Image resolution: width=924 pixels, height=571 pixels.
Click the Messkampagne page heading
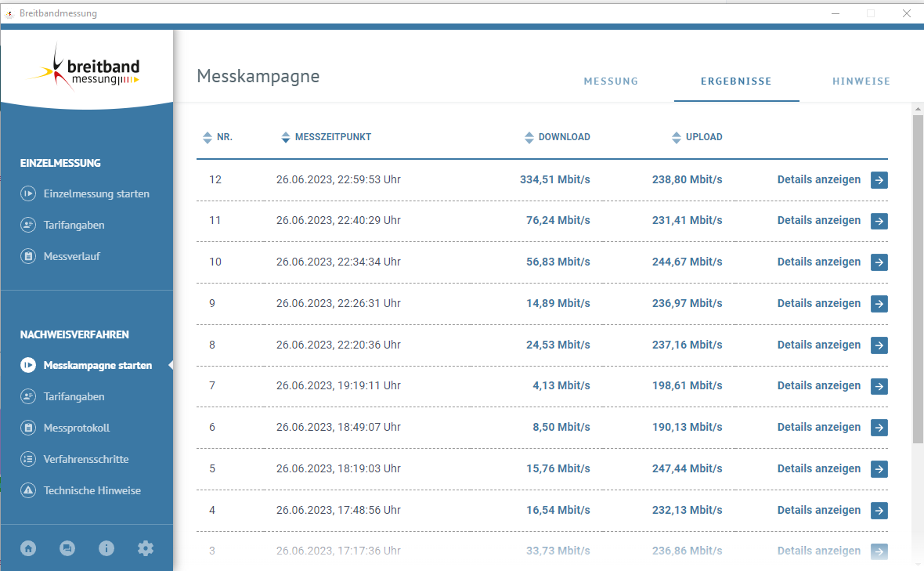point(258,76)
